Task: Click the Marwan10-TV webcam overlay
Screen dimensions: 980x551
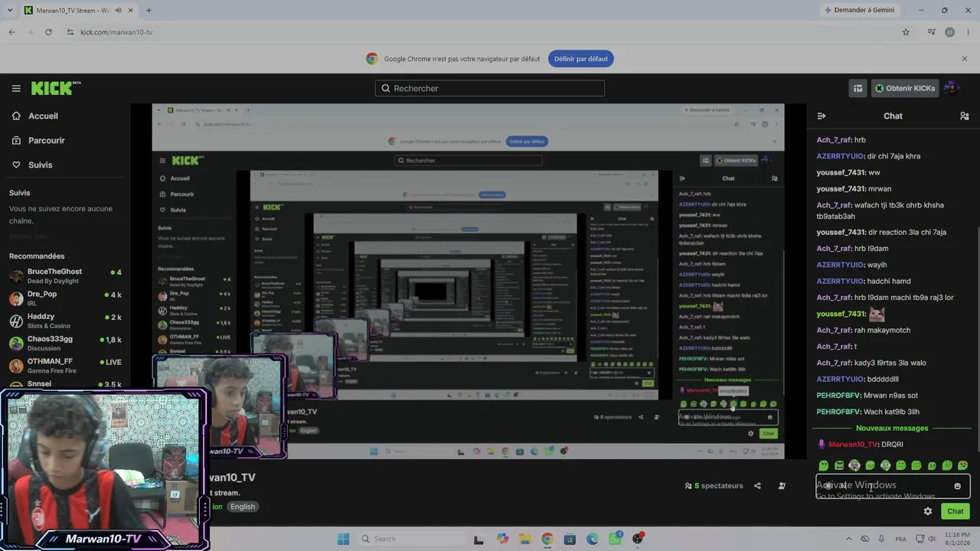Action: coord(104,469)
